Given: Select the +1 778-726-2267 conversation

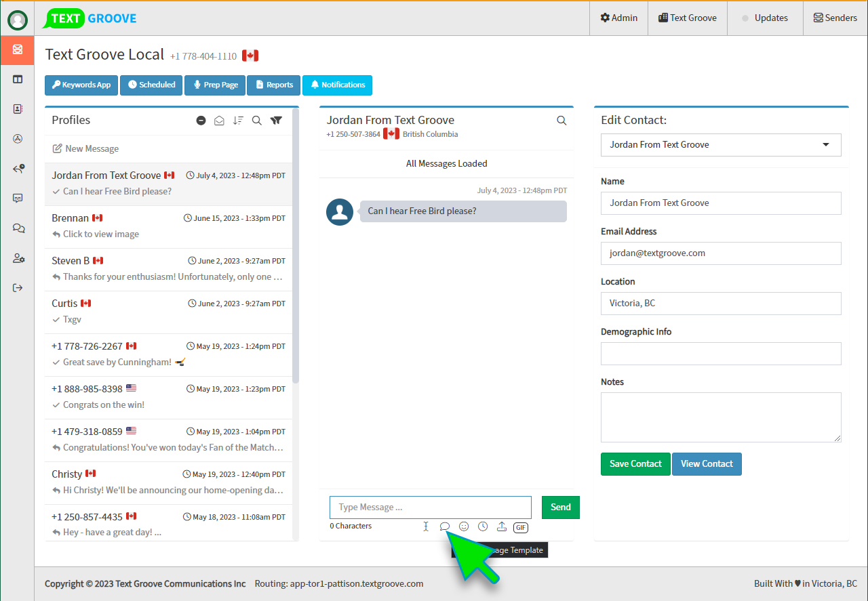Looking at the screenshot, I should (168, 354).
